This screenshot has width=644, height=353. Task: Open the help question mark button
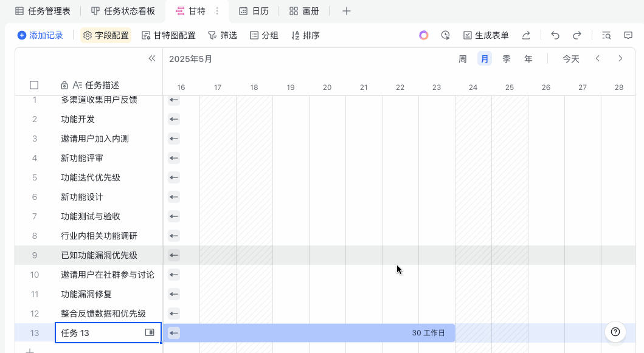point(615,332)
